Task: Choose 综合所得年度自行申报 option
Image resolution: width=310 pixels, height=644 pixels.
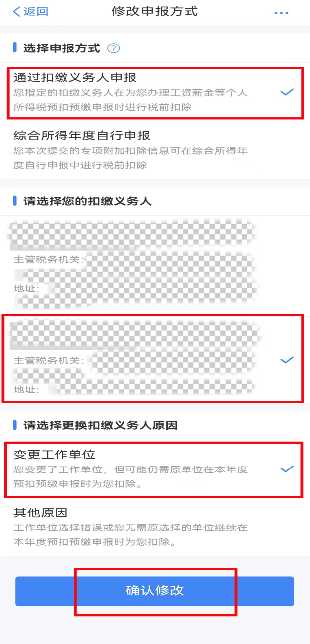Action: (x=155, y=150)
